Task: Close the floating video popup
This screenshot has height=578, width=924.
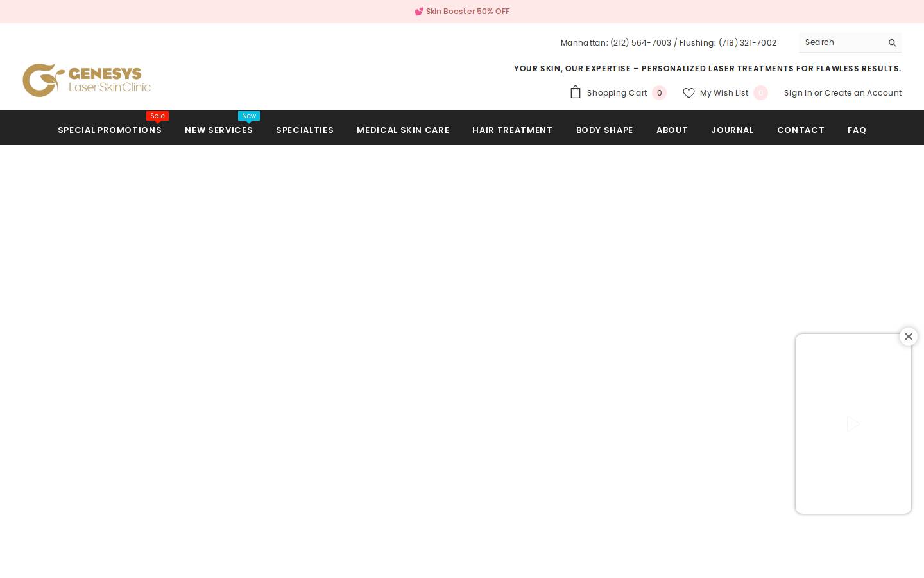Action: pyautogui.click(x=909, y=337)
